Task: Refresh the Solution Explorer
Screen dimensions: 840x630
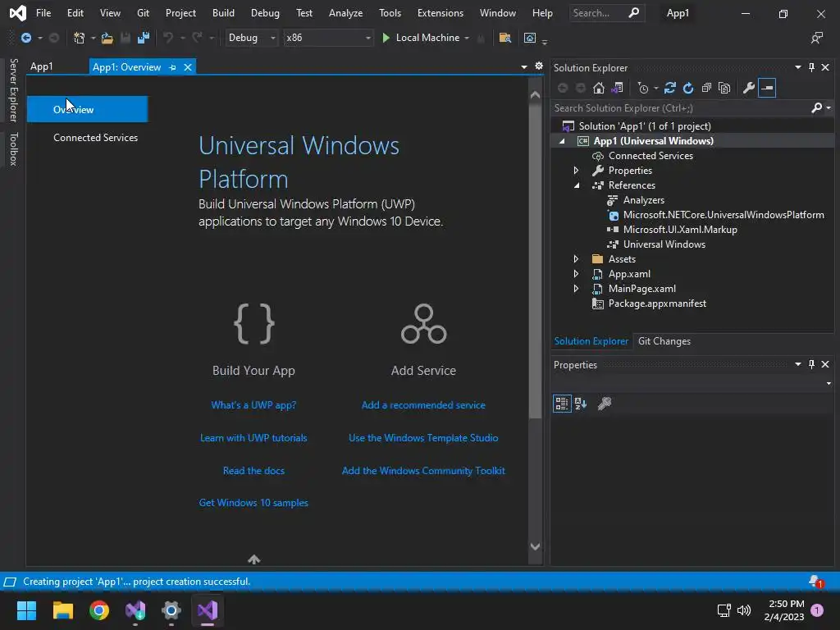Action: pos(688,88)
